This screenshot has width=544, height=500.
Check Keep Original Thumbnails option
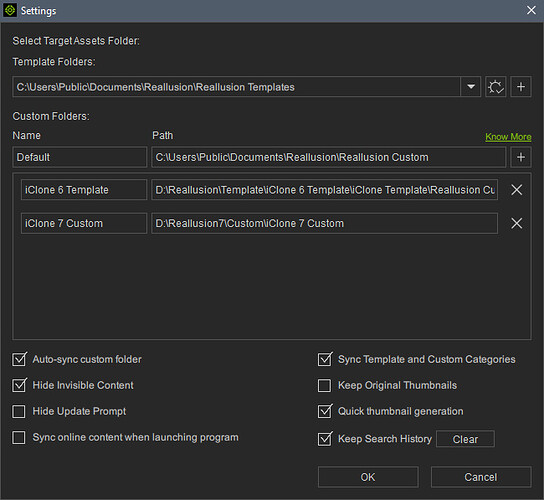point(324,385)
